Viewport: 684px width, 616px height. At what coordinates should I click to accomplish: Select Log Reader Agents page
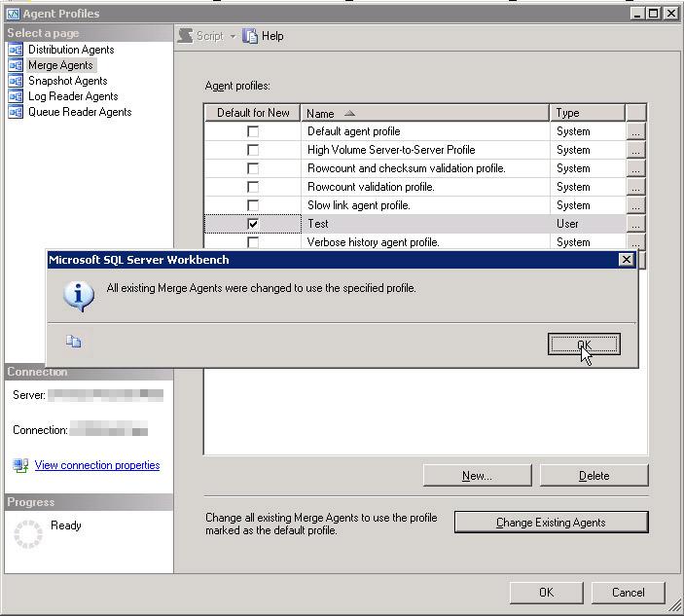coord(73,96)
